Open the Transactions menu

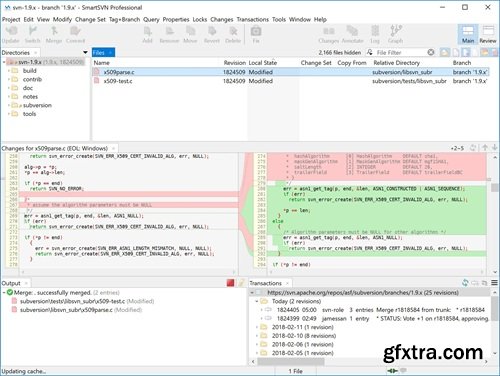[253, 19]
